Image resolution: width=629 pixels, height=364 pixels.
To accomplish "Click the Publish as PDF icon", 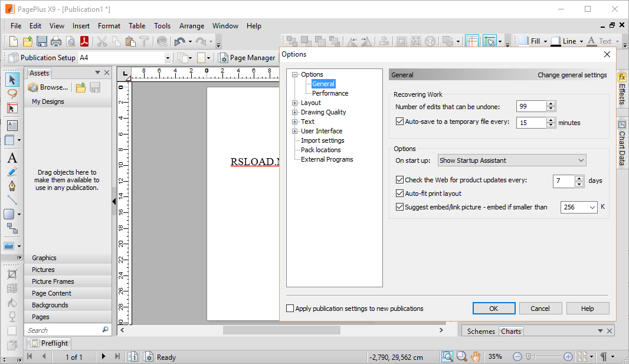I will 84,41.
